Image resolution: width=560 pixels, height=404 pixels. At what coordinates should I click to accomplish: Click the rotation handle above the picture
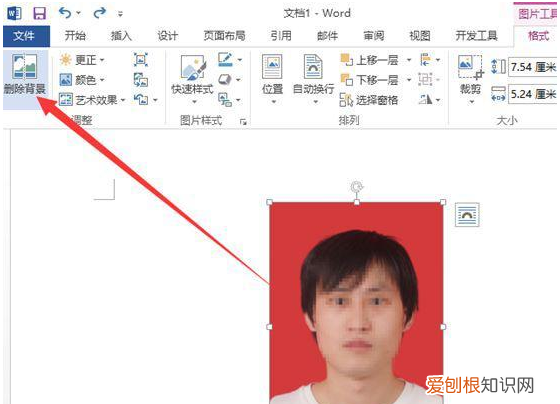[356, 186]
